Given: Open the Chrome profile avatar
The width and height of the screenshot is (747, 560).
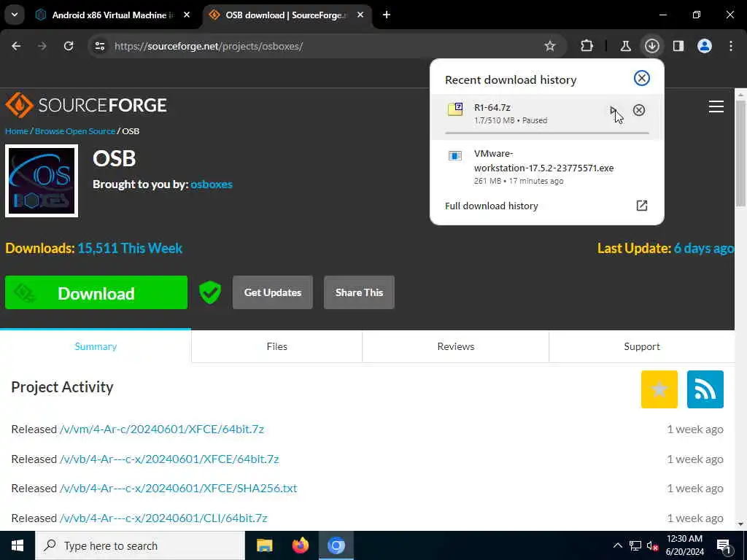Looking at the screenshot, I should coord(705,46).
